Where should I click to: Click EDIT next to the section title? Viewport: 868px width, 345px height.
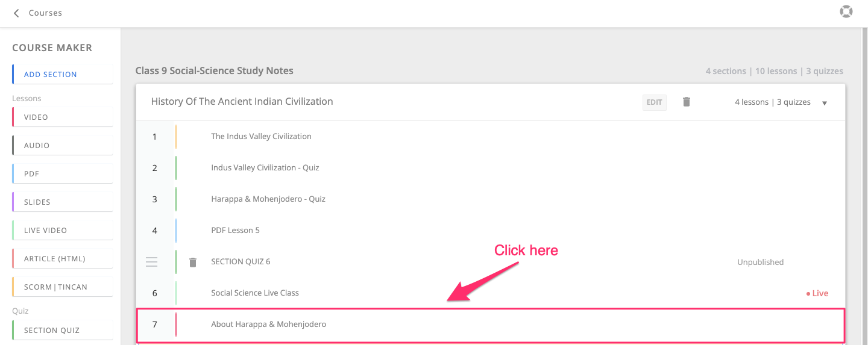click(x=655, y=102)
